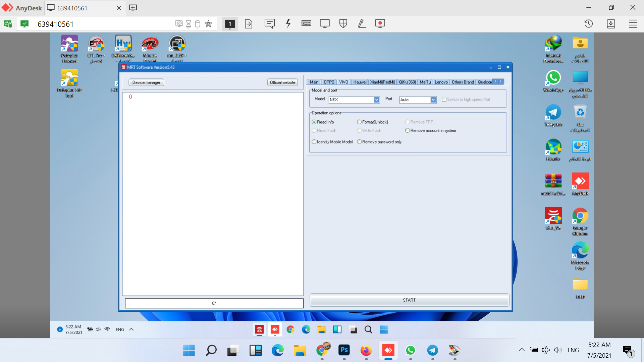The width and height of the screenshot is (644, 362).
Task: Open Internet Download Manager shortcut
Action: click(x=553, y=49)
